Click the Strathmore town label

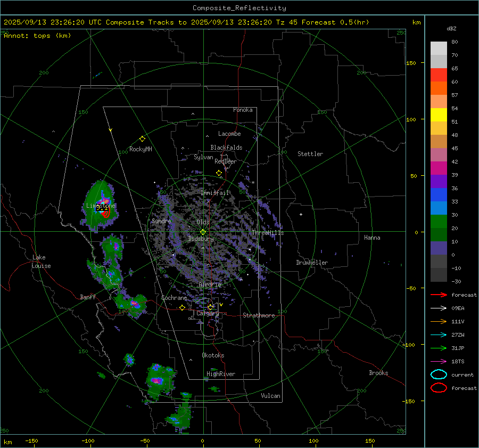pyautogui.click(x=259, y=315)
